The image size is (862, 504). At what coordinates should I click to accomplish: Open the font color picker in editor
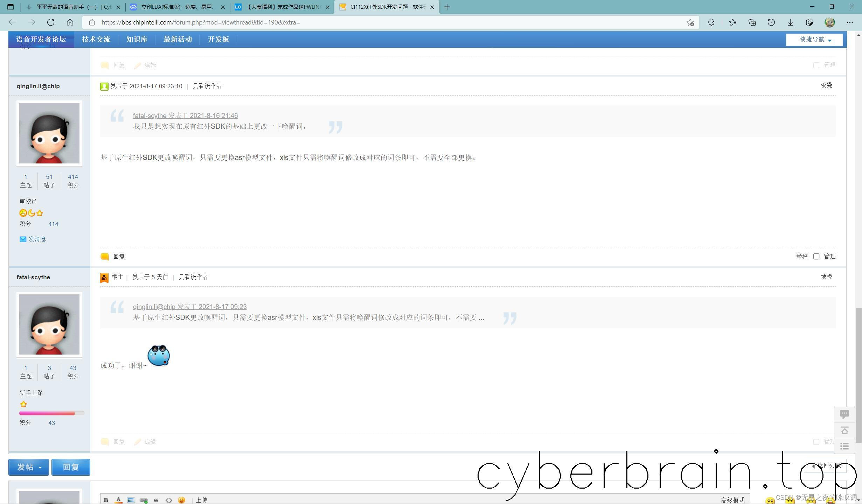click(118, 500)
